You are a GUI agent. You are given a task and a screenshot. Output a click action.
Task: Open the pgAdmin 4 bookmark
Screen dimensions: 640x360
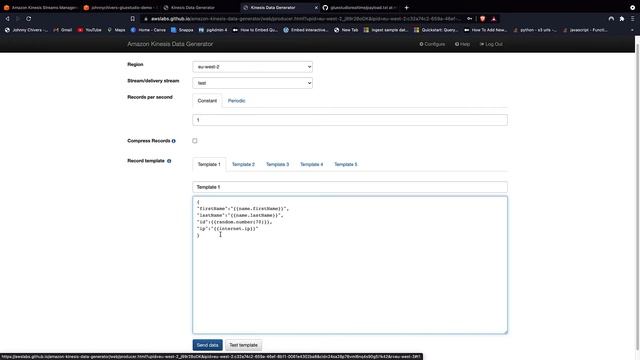point(213,30)
